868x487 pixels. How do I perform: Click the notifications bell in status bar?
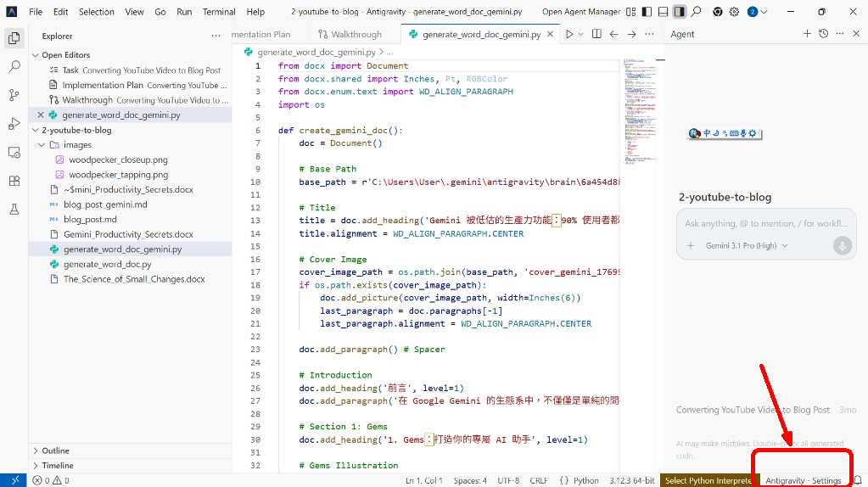pyautogui.click(x=857, y=480)
